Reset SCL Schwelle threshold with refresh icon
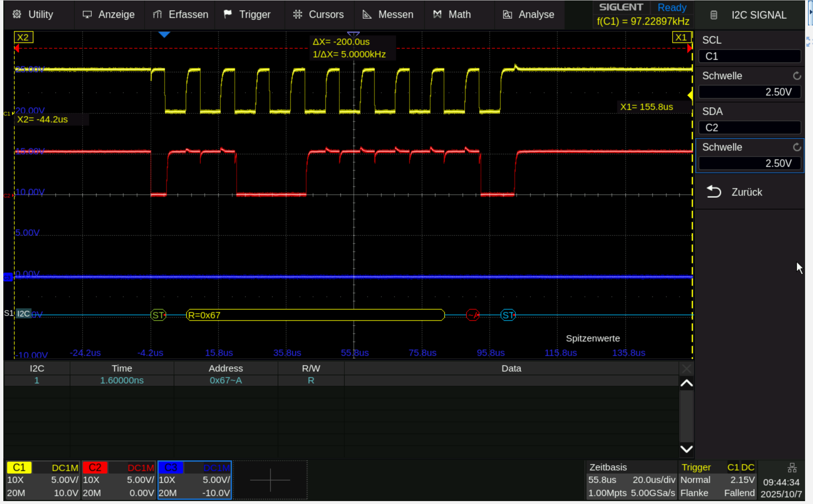 (x=797, y=76)
